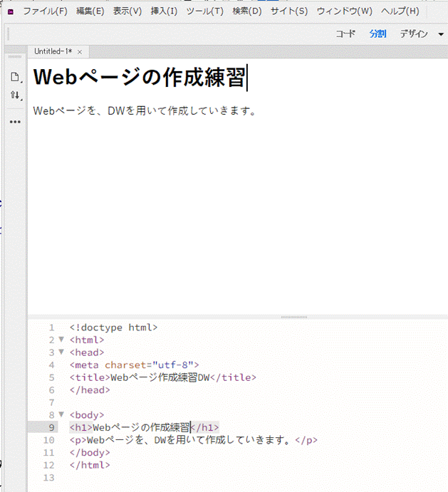
Task: Click the splitter handle between design and code panes
Action: click(x=293, y=317)
